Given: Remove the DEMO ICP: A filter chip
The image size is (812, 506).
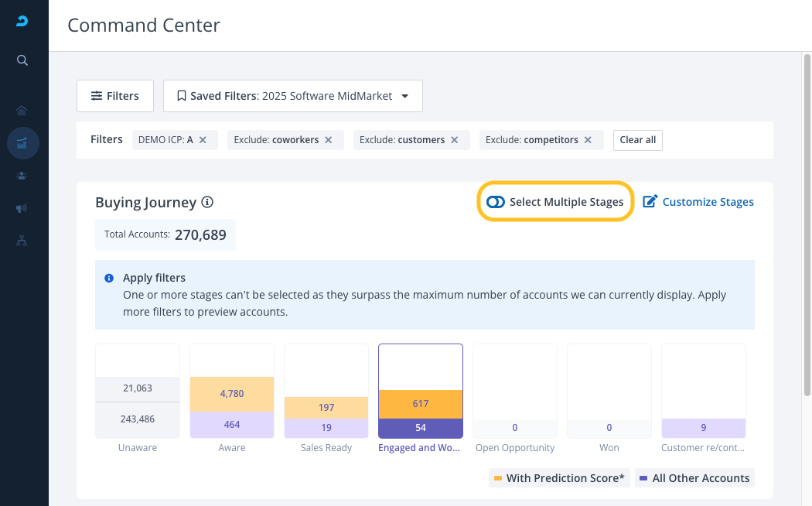Looking at the screenshot, I should [x=203, y=140].
